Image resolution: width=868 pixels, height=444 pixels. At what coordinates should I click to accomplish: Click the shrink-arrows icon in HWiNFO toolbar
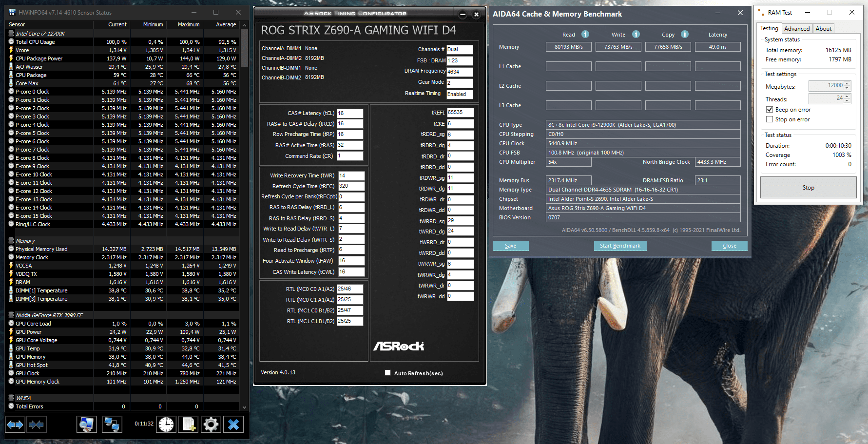[x=36, y=425]
